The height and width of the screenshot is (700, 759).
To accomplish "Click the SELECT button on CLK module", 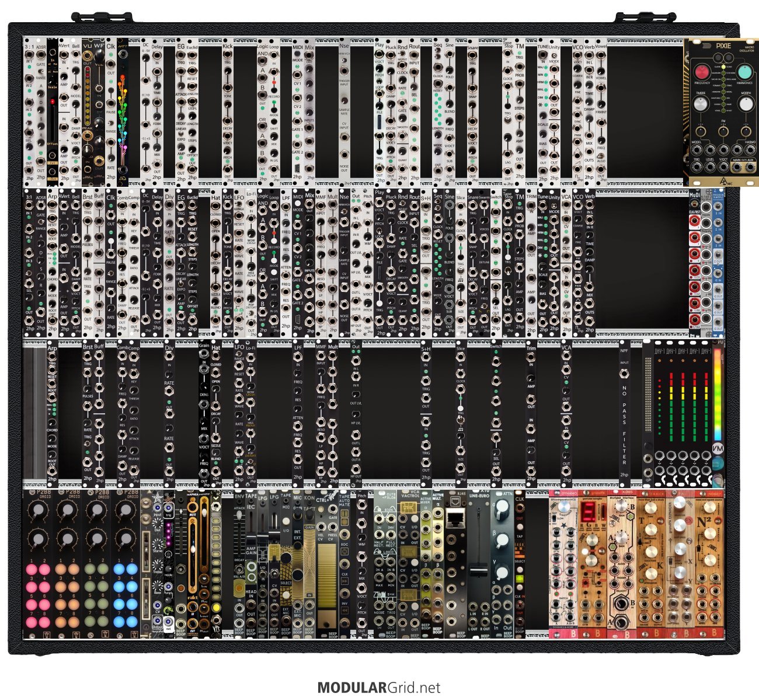I will (x=520, y=569).
